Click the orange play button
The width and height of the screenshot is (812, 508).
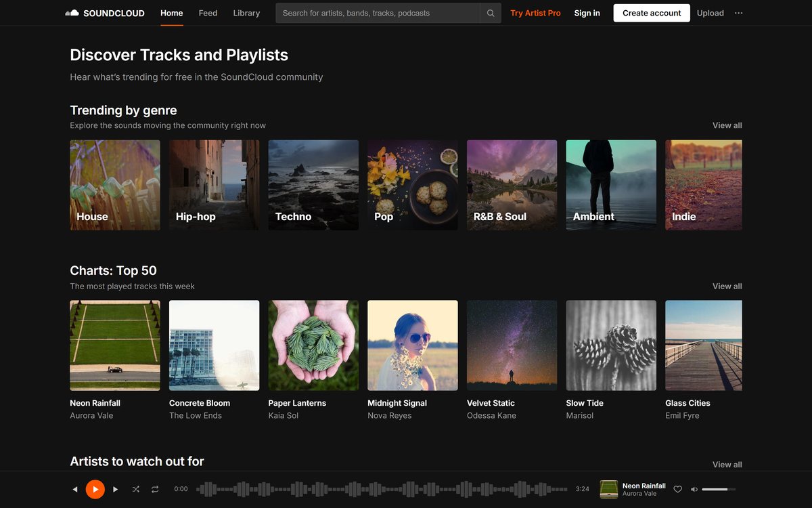point(95,489)
